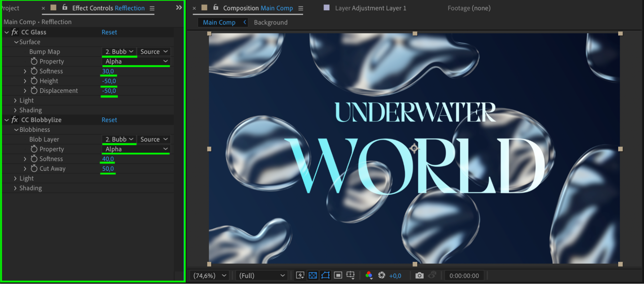The height and width of the screenshot is (284, 644).
Task: Click the Fast Previews icon
Action: click(x=300, y=275)
